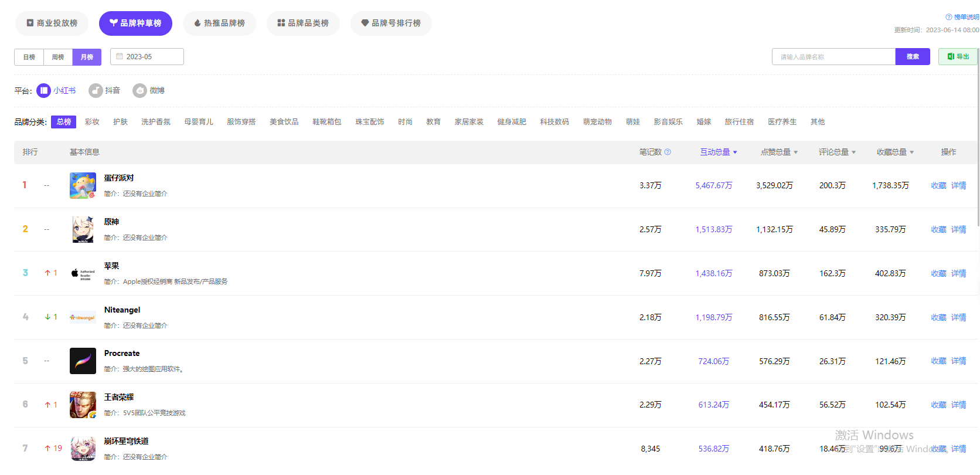This screenshot has height=475, width=980.
Task: Switch to 周榜 weekly ranking
Action: pos(58,57)
